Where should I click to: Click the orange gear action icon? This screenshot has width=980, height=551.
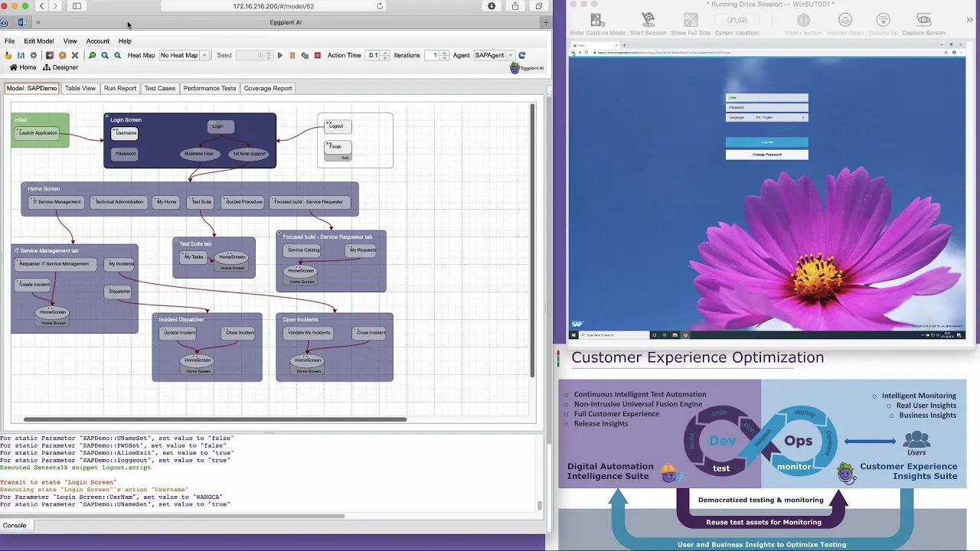point(62,55)
